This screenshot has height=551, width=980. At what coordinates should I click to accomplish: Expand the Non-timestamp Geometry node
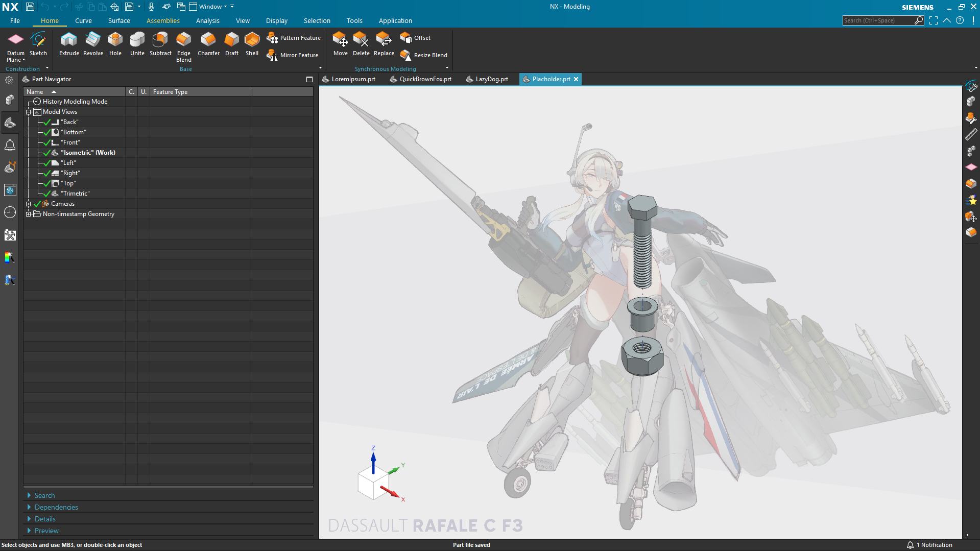pos(29,214)
